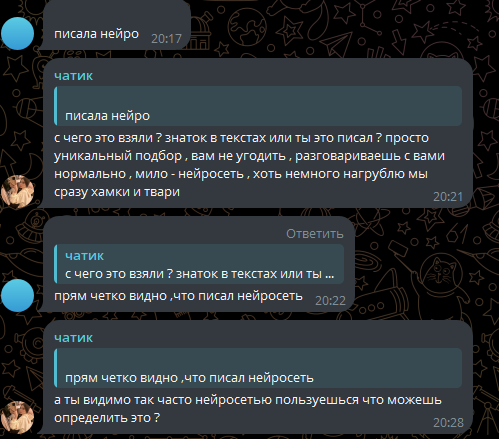Open sender name 'чатик' in 20:21 message
The height and width of the screenshot is (439, 499).
[73, 76]
